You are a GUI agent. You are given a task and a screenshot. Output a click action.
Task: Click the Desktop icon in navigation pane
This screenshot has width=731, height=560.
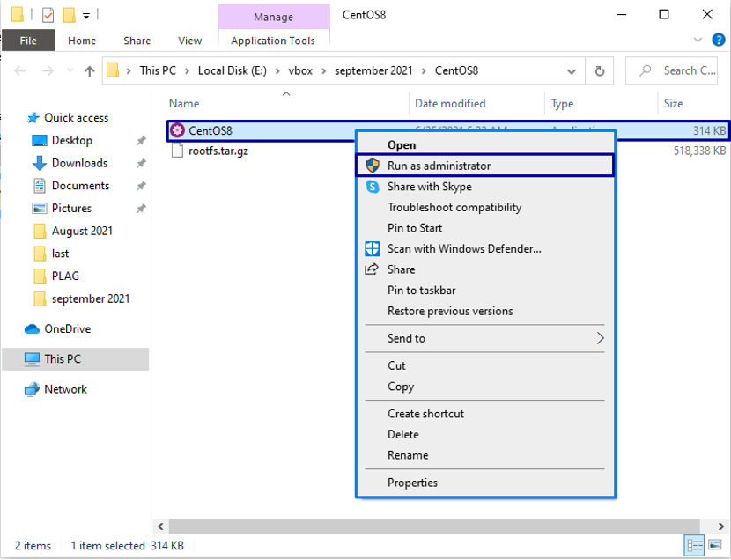40,140
